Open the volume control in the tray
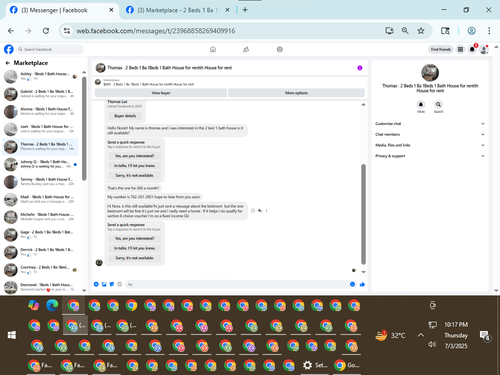Viewport: 500px width, 375px height. pos(432,344)
